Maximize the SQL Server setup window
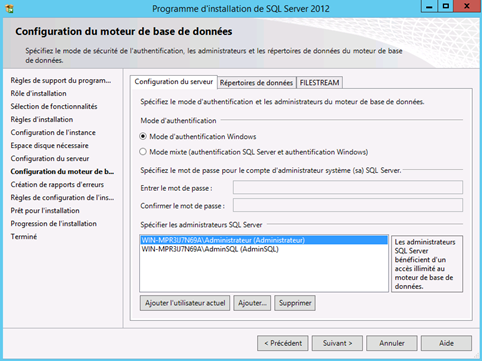The image size is (482, 361). [446, 6]
